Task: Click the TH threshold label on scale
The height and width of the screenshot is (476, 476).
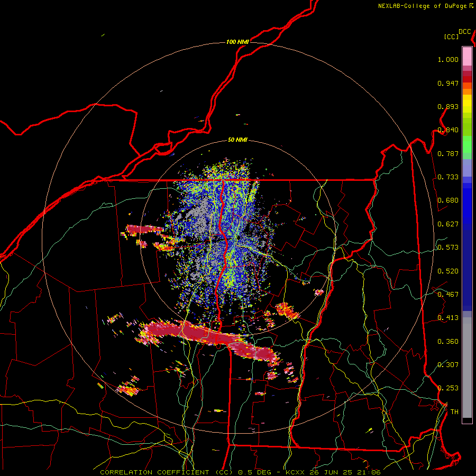Action: click(454, 412)
